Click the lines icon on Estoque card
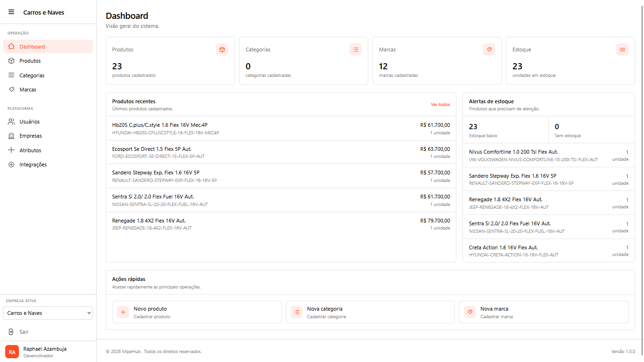Image resolution: width=644 pixels, height=362 pixels. [622, 49]
